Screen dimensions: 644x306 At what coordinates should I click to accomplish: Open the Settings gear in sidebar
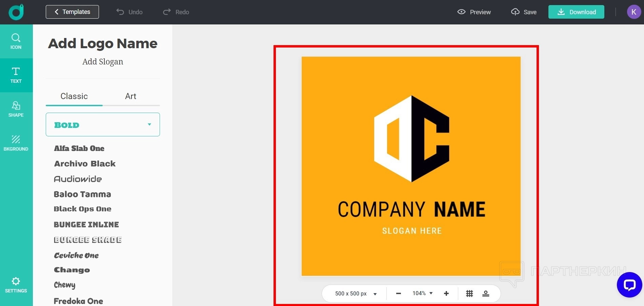tap(16, 285)
